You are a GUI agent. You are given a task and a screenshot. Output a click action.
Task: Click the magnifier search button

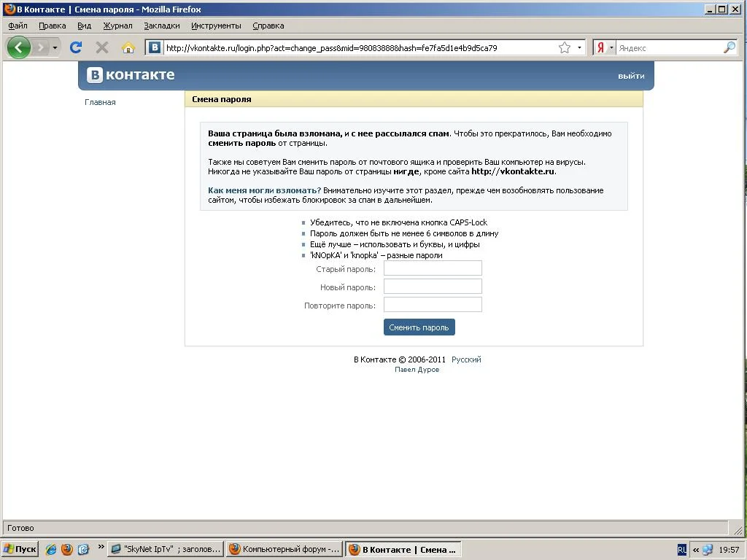point(729,47)
